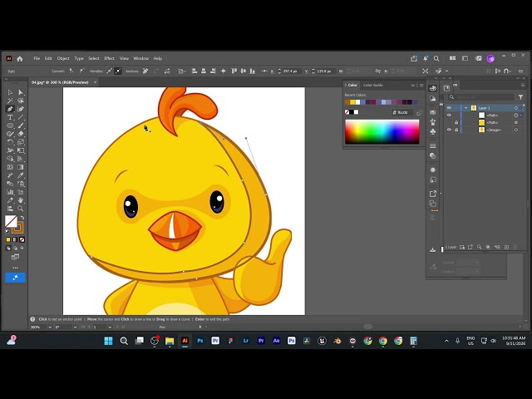Select the Column Graph tool
The image size is (532, 399).
[10, 192]
